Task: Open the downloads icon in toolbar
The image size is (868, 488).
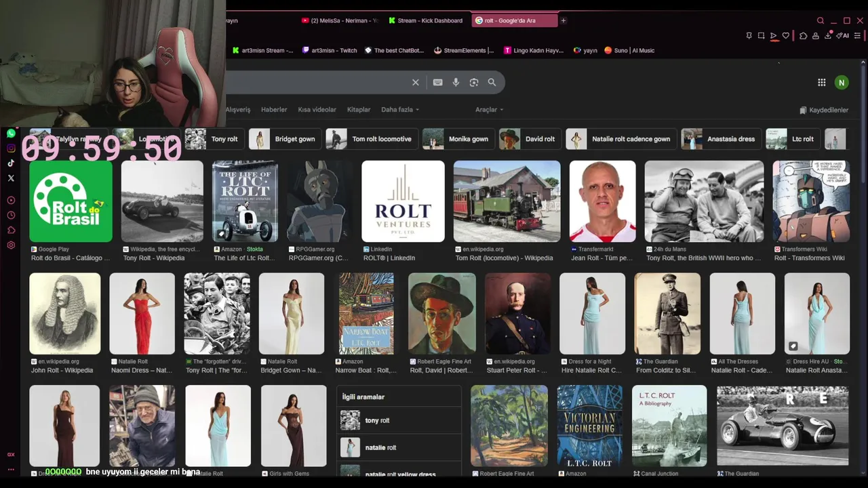Action: (x=828, y=36)
